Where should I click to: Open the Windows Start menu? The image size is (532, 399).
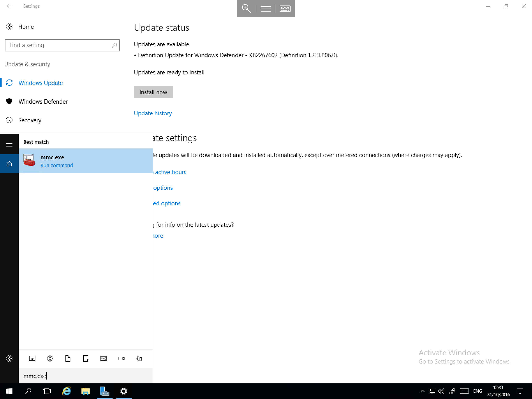[9, 391]
